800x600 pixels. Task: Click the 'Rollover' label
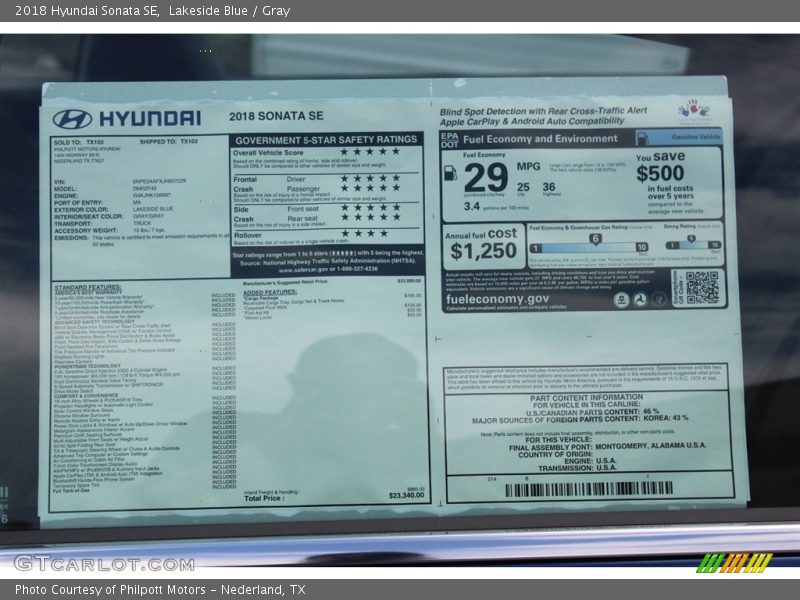coord(247,235)
